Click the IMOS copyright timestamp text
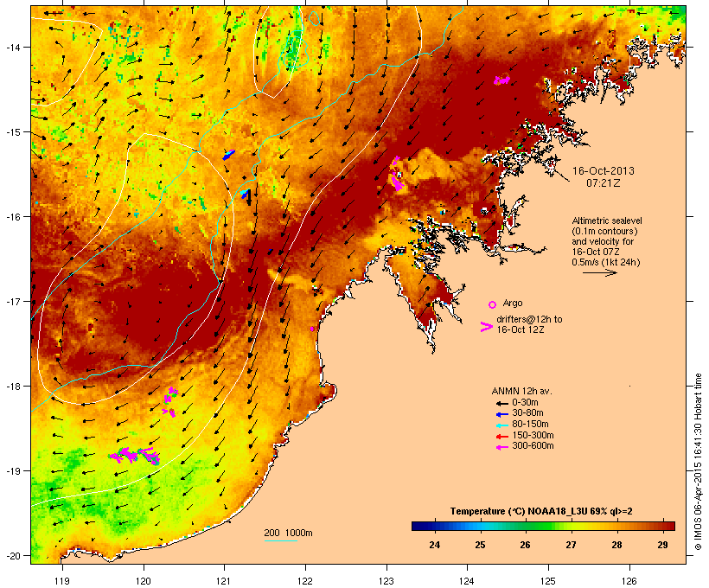 tap(698, 462)
